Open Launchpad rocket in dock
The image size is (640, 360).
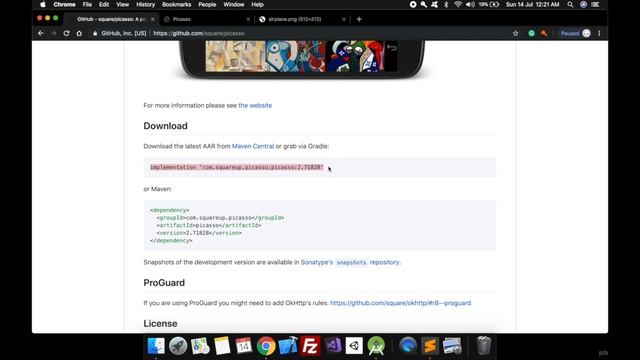(x=178, y=346)
